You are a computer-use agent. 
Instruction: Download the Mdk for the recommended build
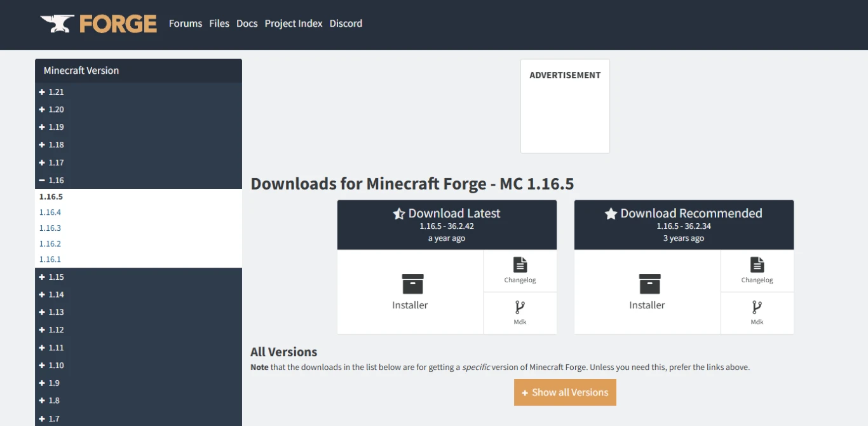tap(757, 313)
